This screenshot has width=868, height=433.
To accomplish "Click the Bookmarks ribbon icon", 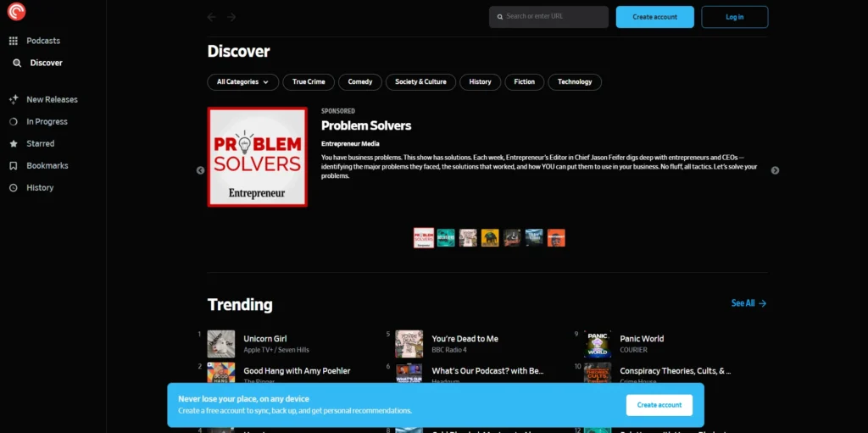I will click(x=14, y=166).
